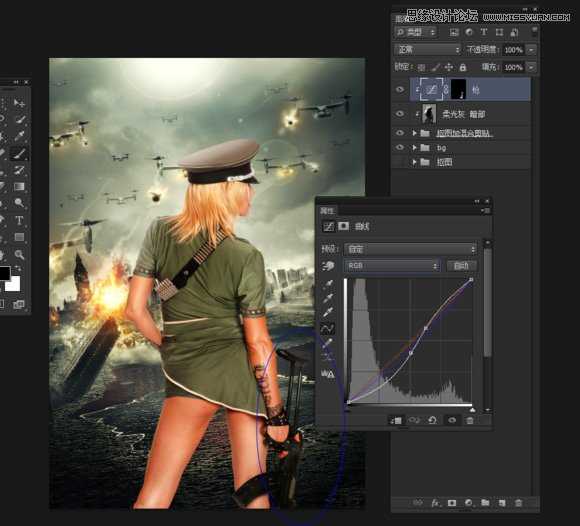Open the layer filter kind dropdown

[415, 33]
